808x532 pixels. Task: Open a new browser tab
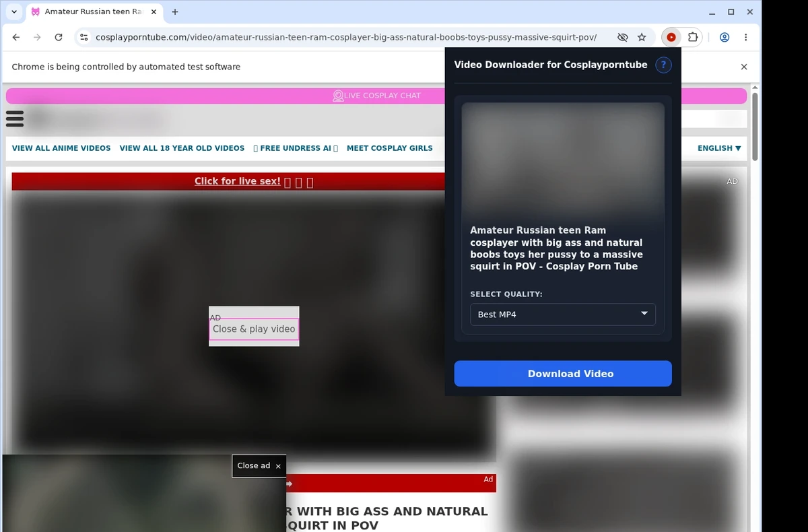(x=175, y=11)
